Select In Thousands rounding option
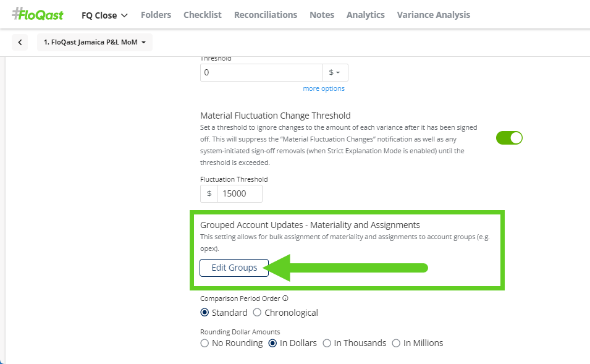This screenshot has width=590, height=364. pos(327,343)
